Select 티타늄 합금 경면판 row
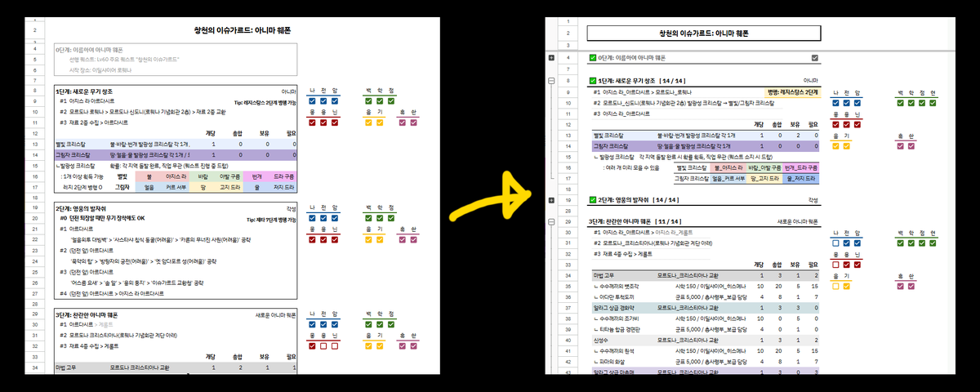The width and height of the screenshot is (980, 392). pos(704,328)
